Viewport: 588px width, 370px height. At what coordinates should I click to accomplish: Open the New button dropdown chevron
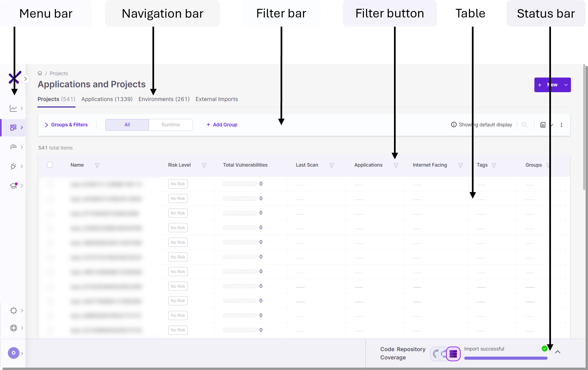click(566, 85)
